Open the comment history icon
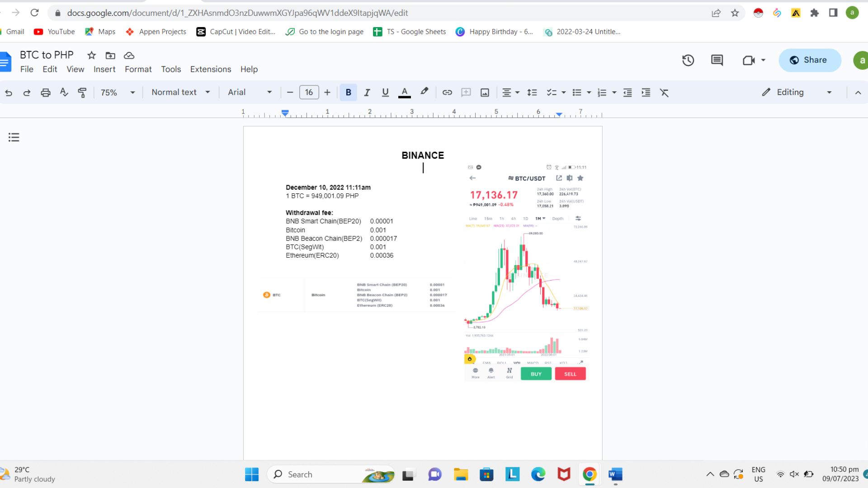This screenshot has width=868, height=488. 717,60
